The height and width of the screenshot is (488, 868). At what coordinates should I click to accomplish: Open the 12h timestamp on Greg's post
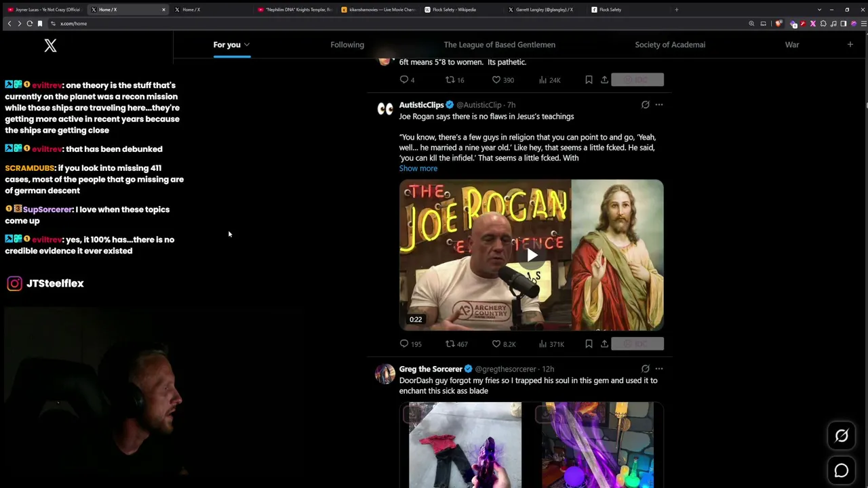pyautogui.click(x=548, y=369)
